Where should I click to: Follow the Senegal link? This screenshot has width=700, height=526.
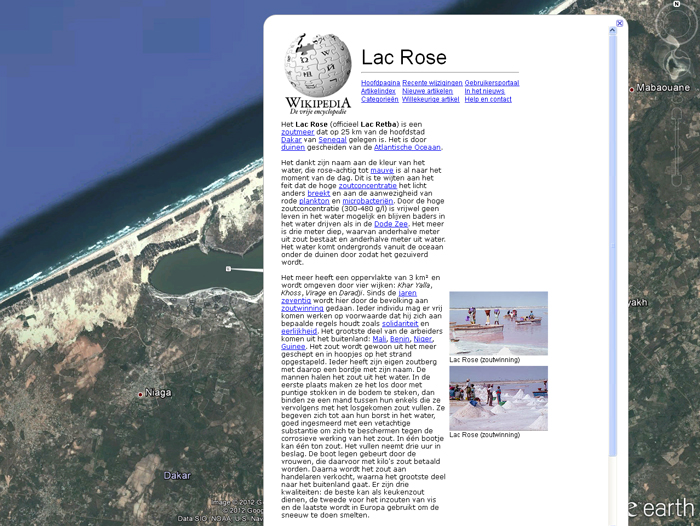click(332, 140)
